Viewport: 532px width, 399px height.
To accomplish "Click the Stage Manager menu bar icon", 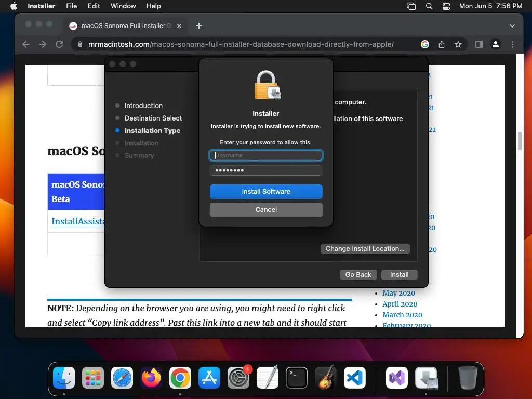I will coord(411,6).
